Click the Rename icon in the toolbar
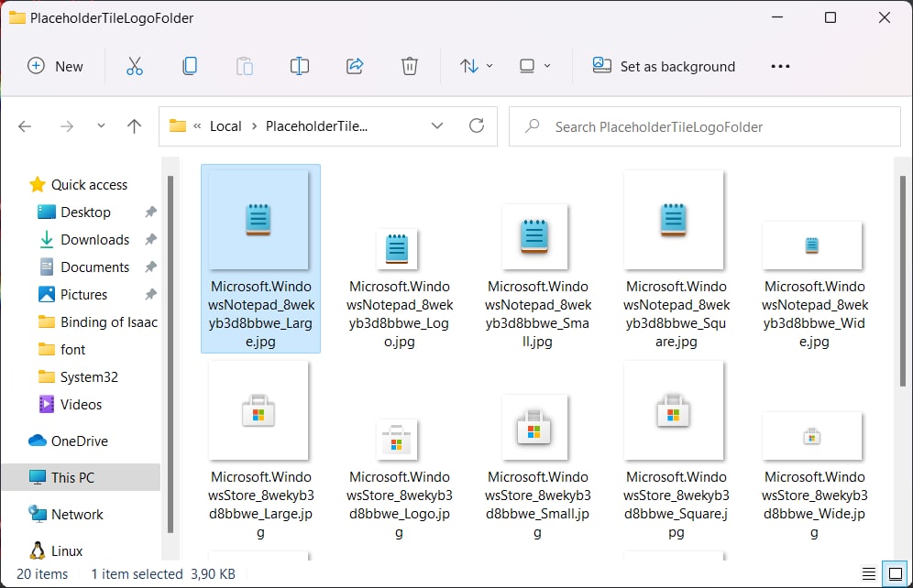The width and height of the screenshot is (913, 588). (x=299, y=66)
